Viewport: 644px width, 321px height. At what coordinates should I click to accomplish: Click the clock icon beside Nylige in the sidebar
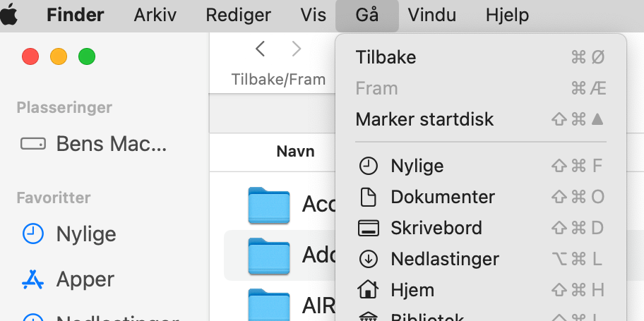tap(32, 234)
